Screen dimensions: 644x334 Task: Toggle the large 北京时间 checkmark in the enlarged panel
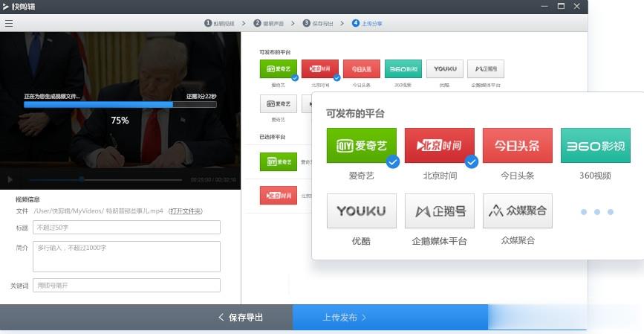471,162
